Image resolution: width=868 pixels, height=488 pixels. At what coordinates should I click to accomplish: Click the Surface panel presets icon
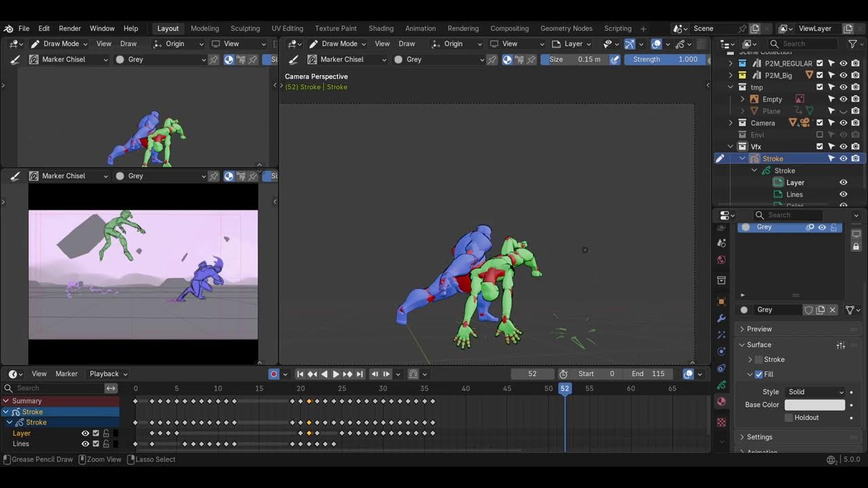click(x=841, y=345)
